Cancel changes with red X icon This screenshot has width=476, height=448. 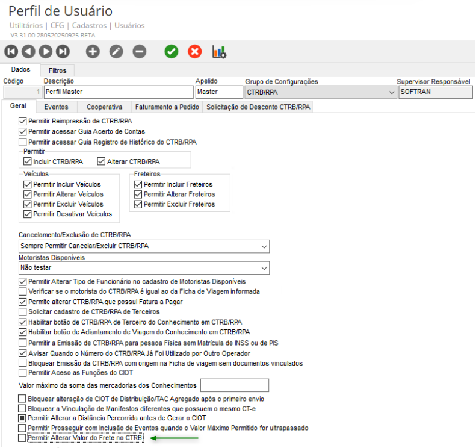[x=194, y=51]
